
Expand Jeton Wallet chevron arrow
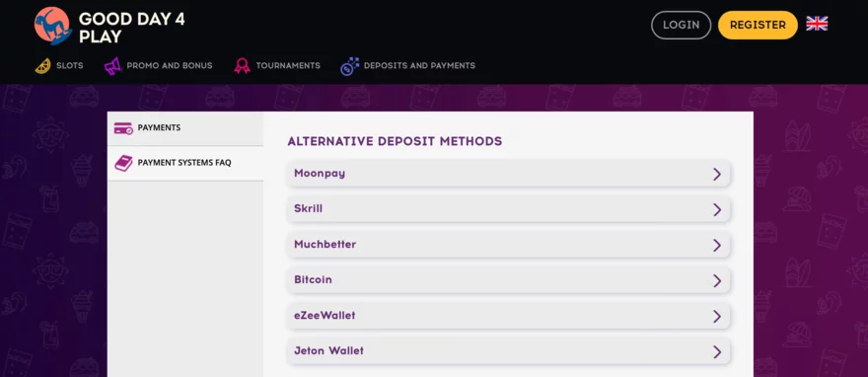pos(717,351)
